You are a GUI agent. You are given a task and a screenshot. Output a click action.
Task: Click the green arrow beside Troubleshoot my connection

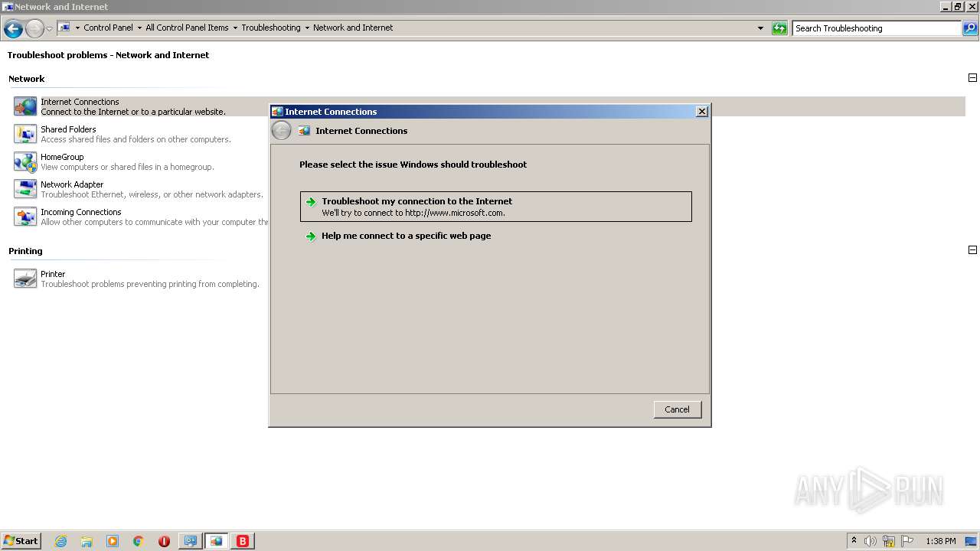(x=311, y=202)
